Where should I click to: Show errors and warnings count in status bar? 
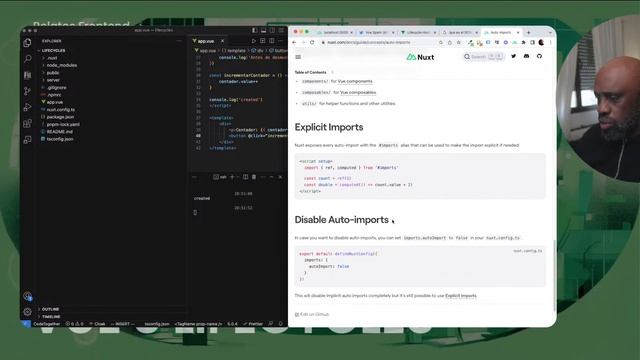click(75, 324)
